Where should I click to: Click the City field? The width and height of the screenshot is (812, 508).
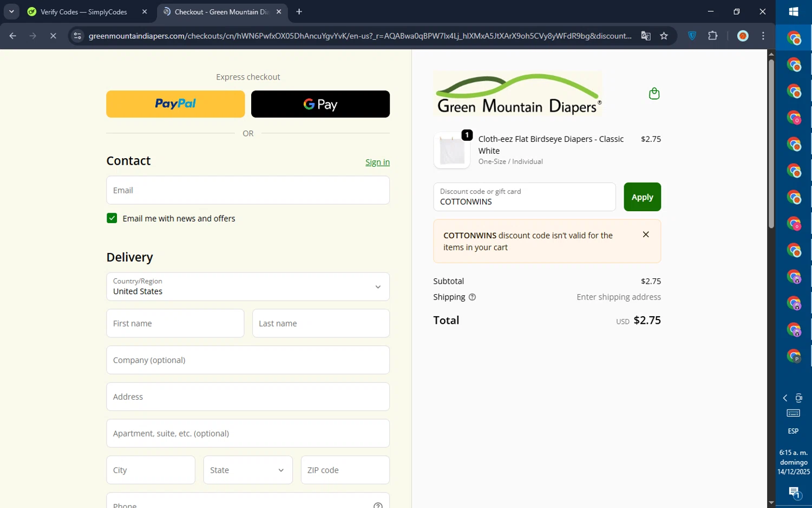point(151,470)
